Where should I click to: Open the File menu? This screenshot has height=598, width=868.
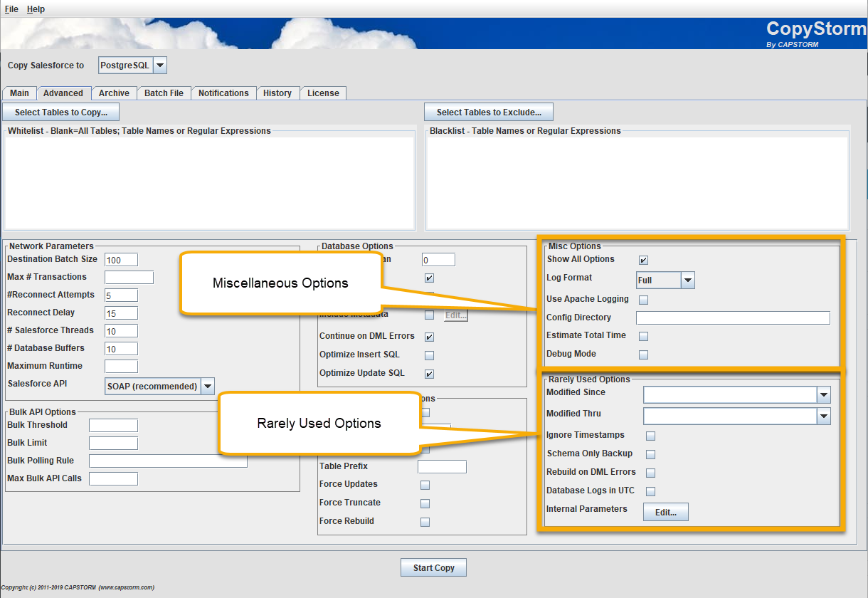point(11,9)
